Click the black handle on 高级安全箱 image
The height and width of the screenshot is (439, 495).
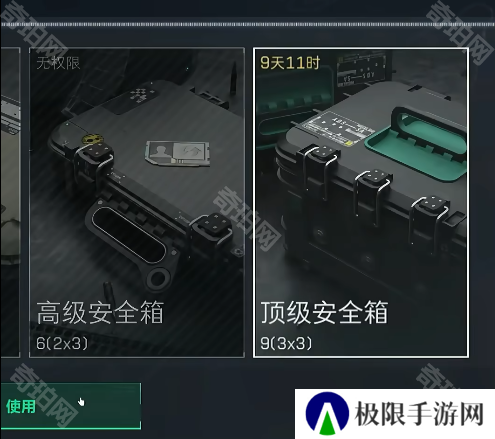pos(129,235)
